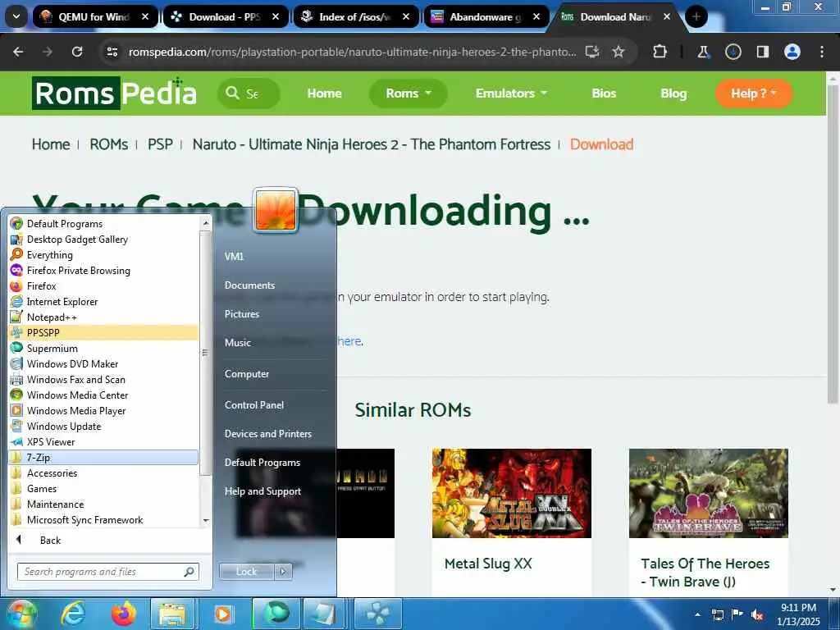
Task: Launch Windows Media Center
Action: (x=103, y=395)
